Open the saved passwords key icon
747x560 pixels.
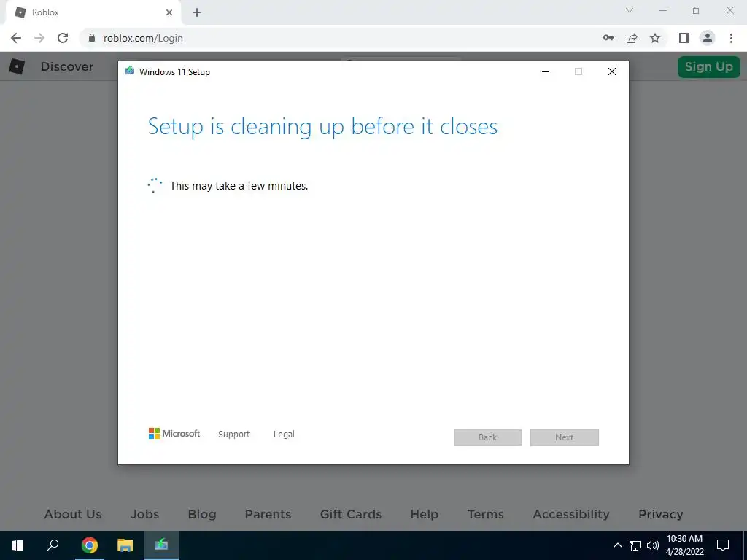(608, 38)
